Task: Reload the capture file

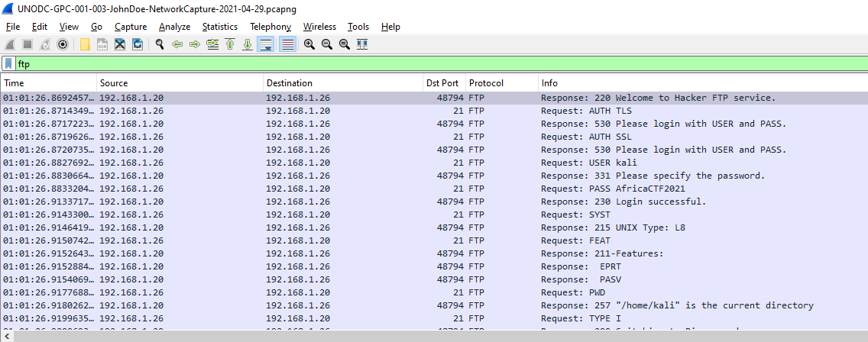Action: [x=138, y=44]
